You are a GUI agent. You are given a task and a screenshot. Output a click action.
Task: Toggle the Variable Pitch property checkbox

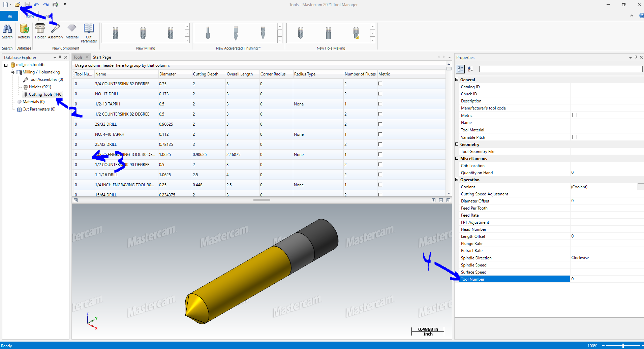[575, 137]
